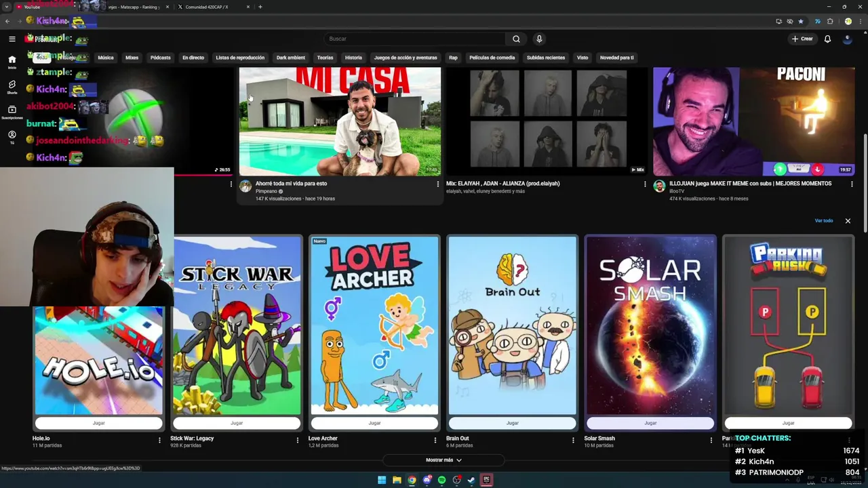The image size is (868, 488).
Task: Open Shorts from the sidebar
Action: pos(12,87)
